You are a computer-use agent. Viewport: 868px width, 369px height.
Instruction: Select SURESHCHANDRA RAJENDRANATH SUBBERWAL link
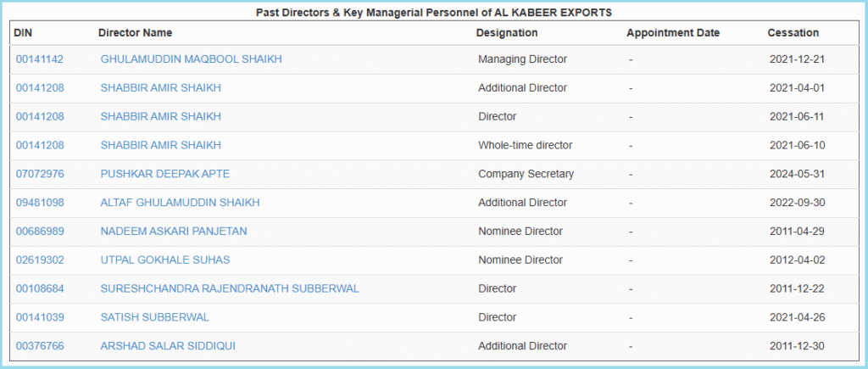click(230, 288)
